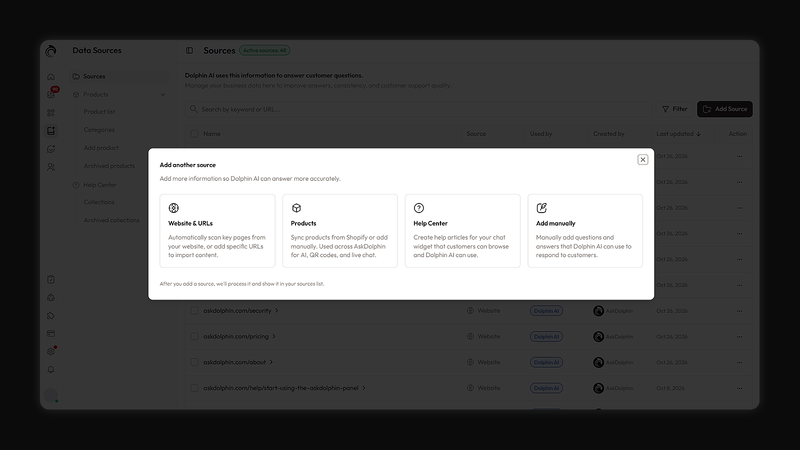Open action menu for askdolphin.com/pricing row
Screen dimensions: 800x450
pos(739,337)
